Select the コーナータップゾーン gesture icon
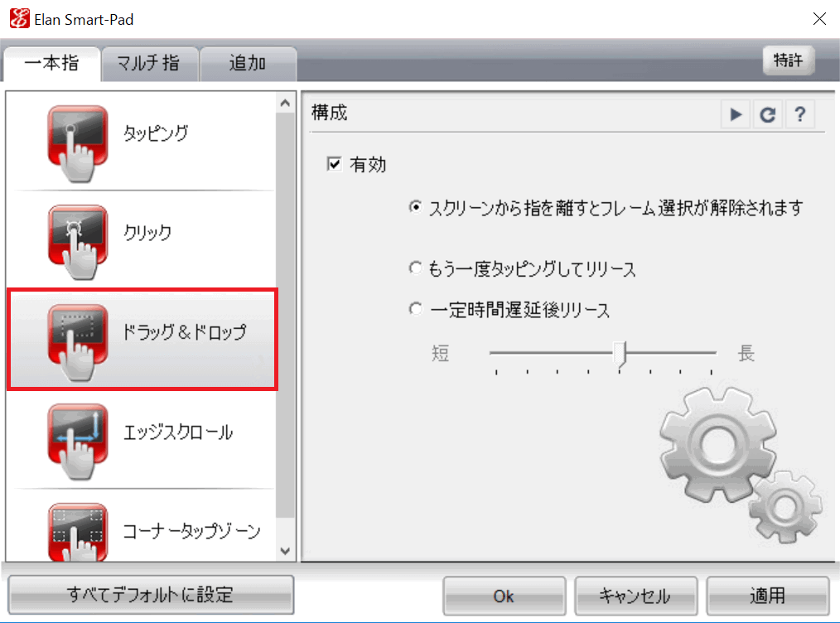Image resolution: width=840 pixels, height=623 pixels. [78, 531]
